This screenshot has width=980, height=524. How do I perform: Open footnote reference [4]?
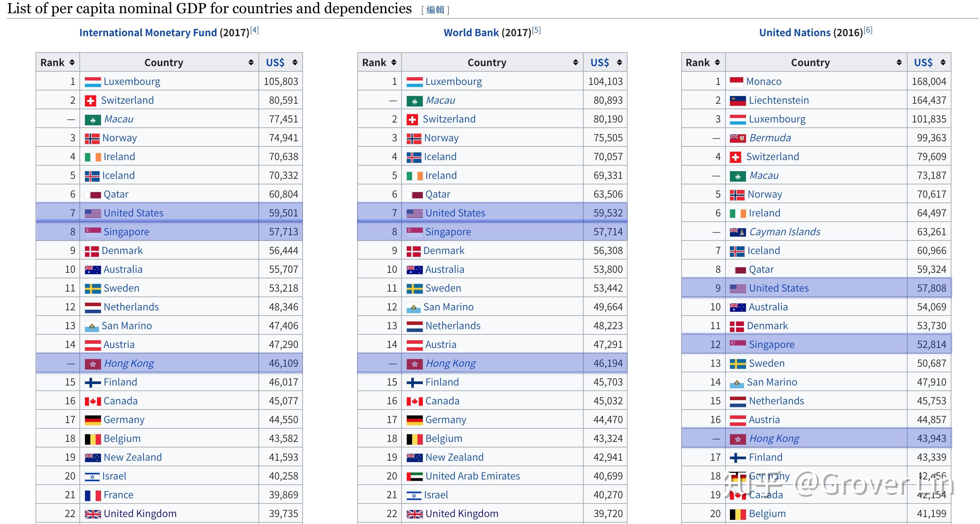click(x=254, y=30)
